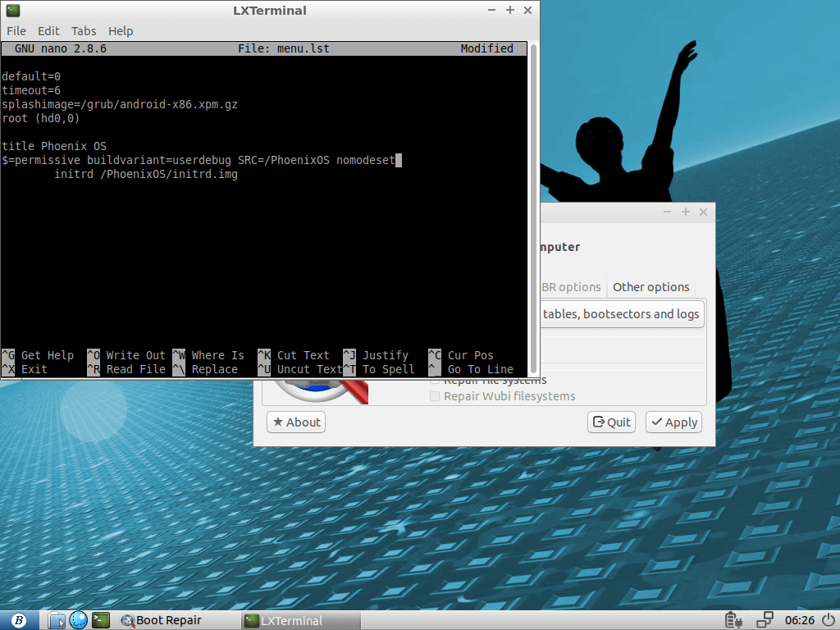Open the About dialog of Boot Repair
This screenshot has width=840, height=630.
(x=295, y=422)
